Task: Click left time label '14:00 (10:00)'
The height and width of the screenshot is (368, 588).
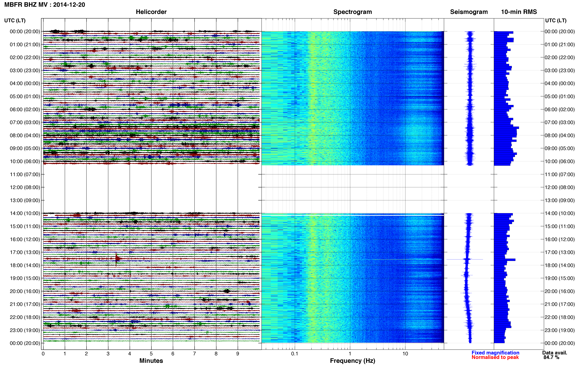Action: 25,213
